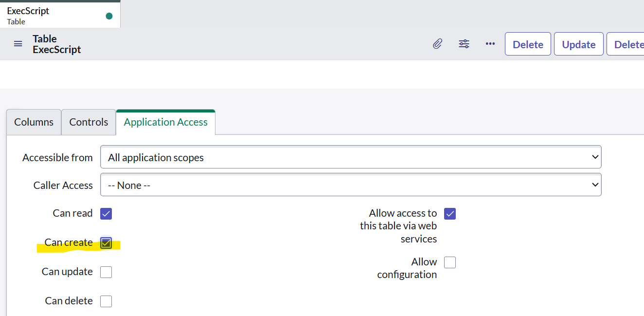Switch to the Controls tab
This screenshot has width=644, height=316.
(89, 122)
